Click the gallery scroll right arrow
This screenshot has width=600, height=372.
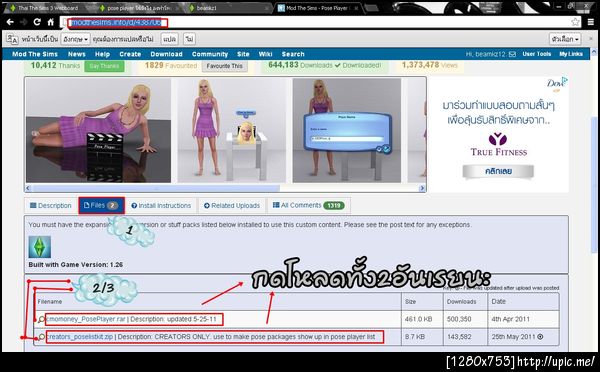(422, 188)
